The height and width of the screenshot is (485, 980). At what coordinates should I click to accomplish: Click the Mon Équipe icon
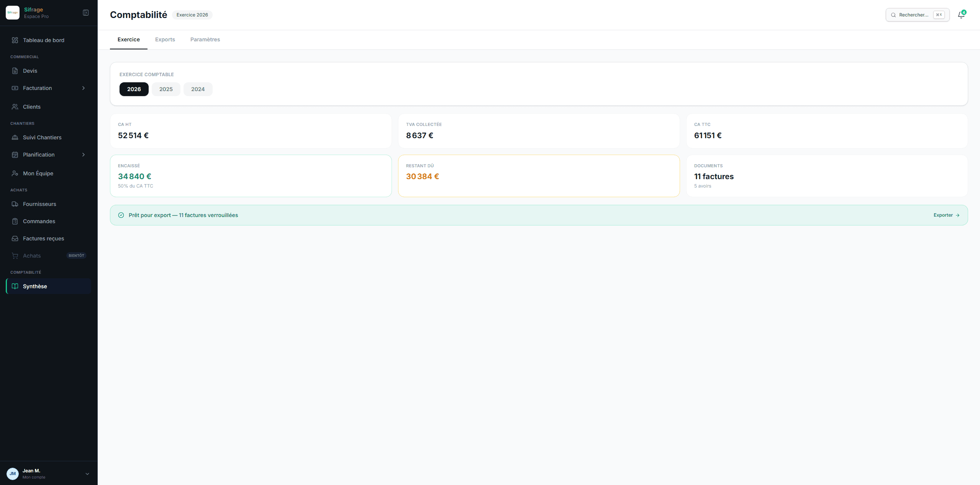point(15,173)
